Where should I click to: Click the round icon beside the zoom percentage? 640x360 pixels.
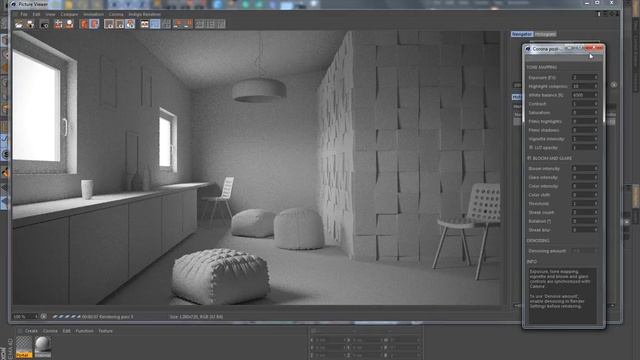pos(43,316)
